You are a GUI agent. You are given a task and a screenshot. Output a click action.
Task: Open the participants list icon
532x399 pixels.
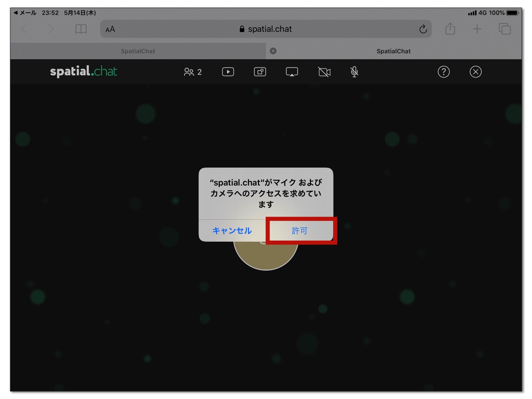coord(193,72)
